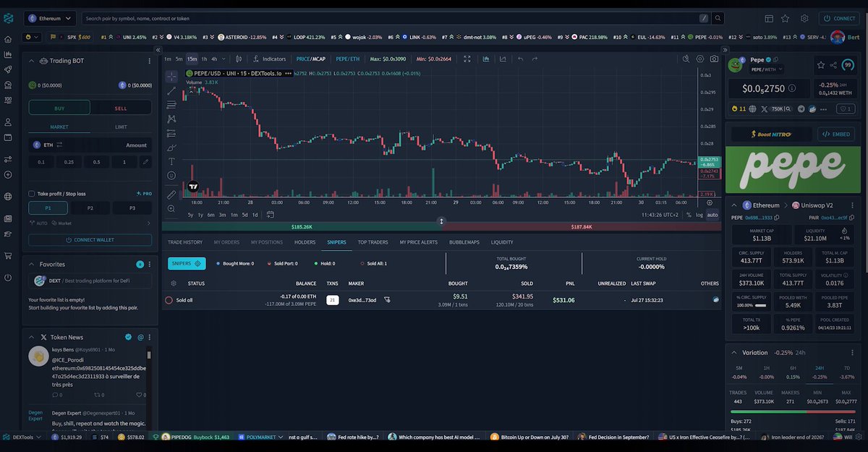Open the home icon in left sidebar

(x=8, y=39)
